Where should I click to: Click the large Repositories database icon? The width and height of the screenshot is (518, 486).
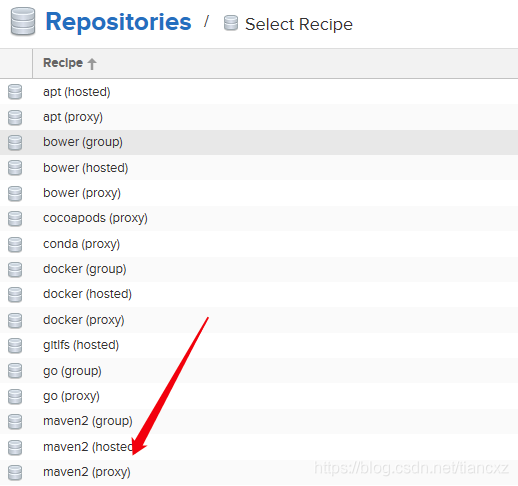[23, 21]
